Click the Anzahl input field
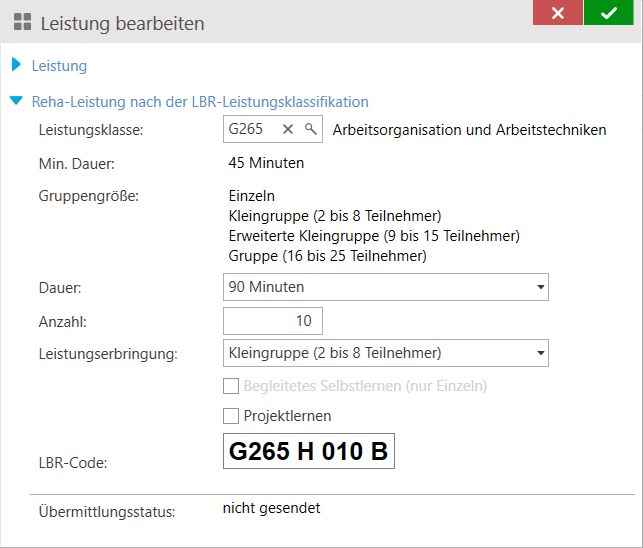The image size is (643, 548). [273, 321]
